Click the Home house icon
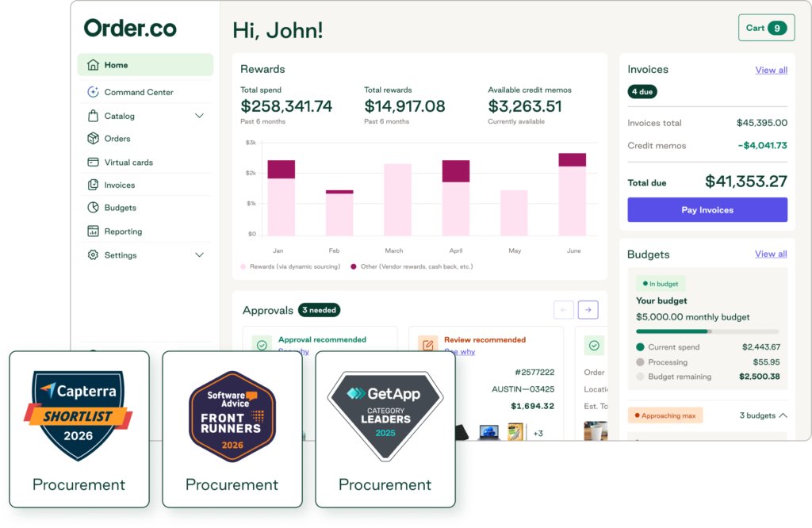Image resolution: width=812 pixels, height=528 pixels. click(93, 65)
